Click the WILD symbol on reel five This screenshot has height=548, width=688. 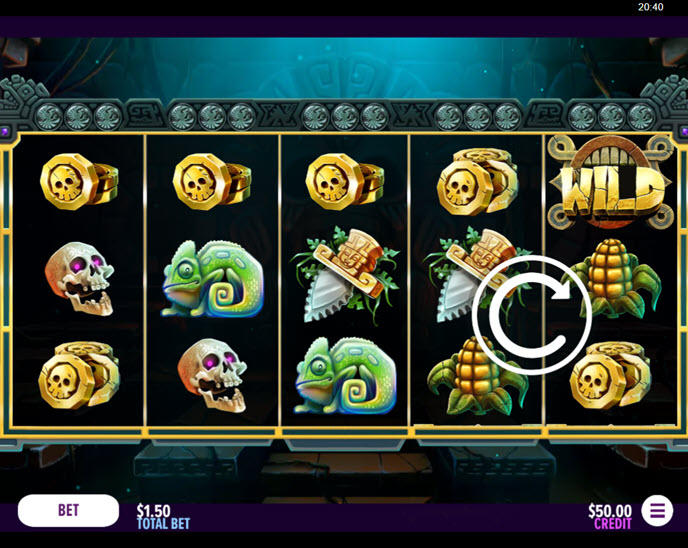tap(610, 182)
